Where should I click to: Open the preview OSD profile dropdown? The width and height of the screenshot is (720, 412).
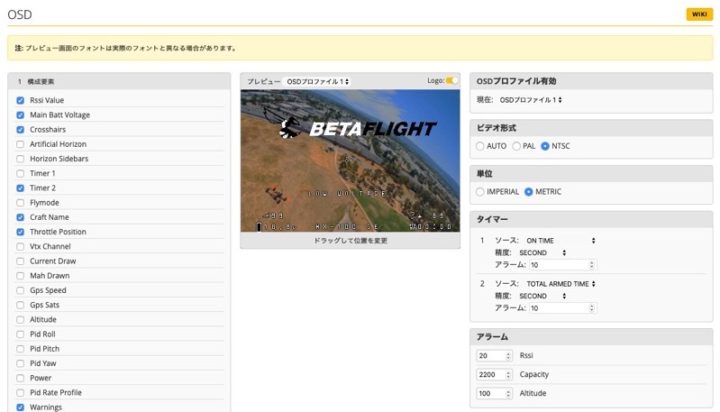318,81
